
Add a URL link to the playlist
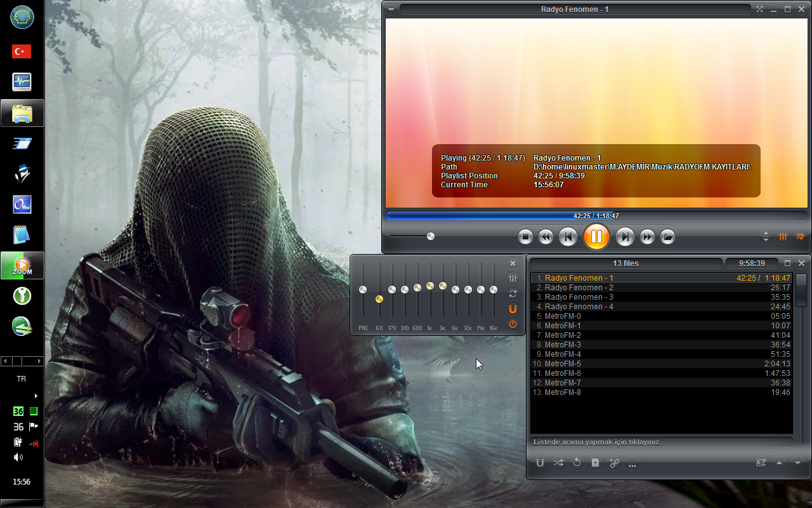point(613,463)
